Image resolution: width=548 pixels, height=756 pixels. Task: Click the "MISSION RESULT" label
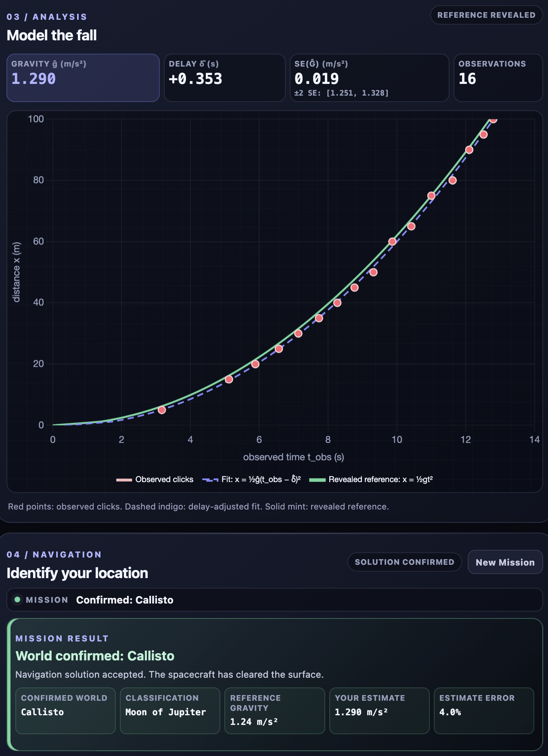pyautogui.click(x=62, y=639)
